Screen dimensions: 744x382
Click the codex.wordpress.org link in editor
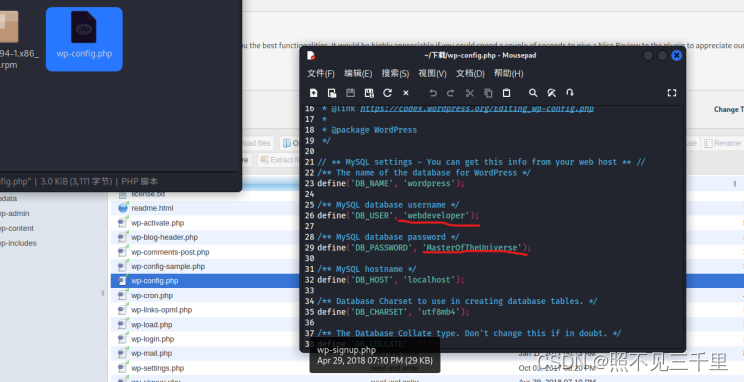tap(477, 109)
